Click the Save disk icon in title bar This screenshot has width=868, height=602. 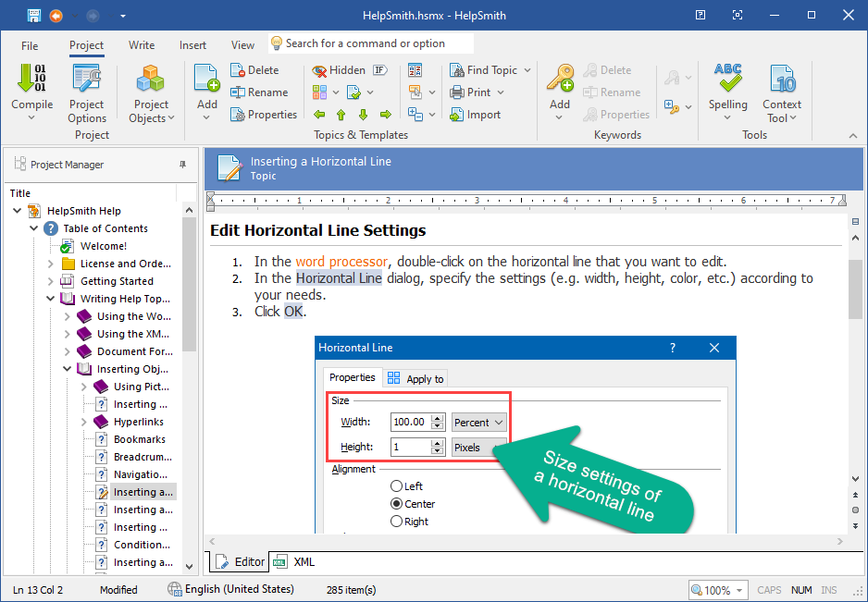[34, 16]
